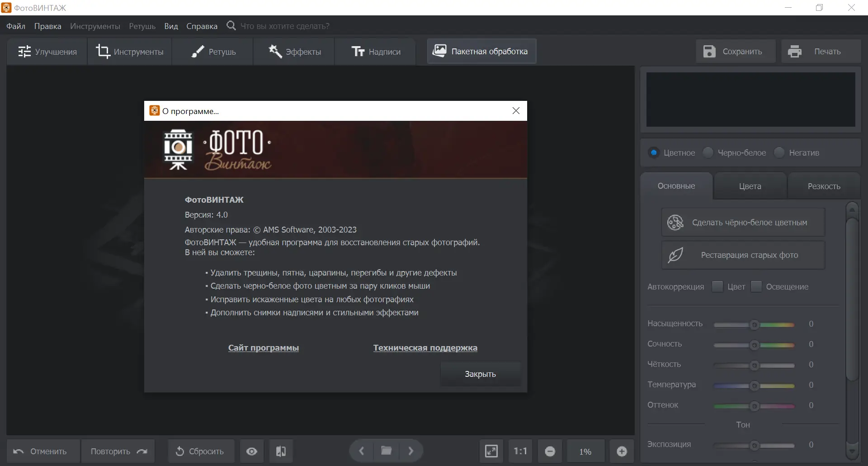Click the 'Версия: 4.0' text

206,214
